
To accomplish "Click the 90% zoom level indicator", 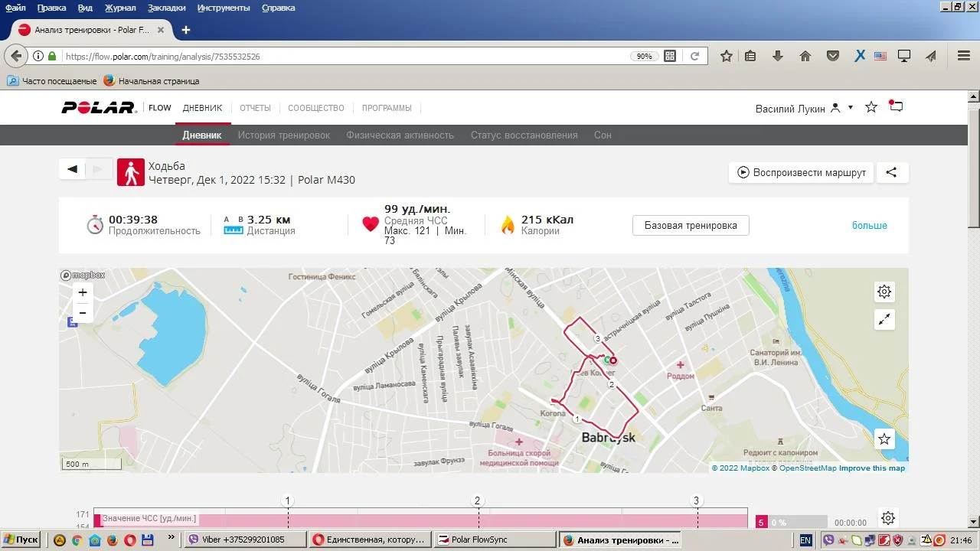I will point(645,56).
